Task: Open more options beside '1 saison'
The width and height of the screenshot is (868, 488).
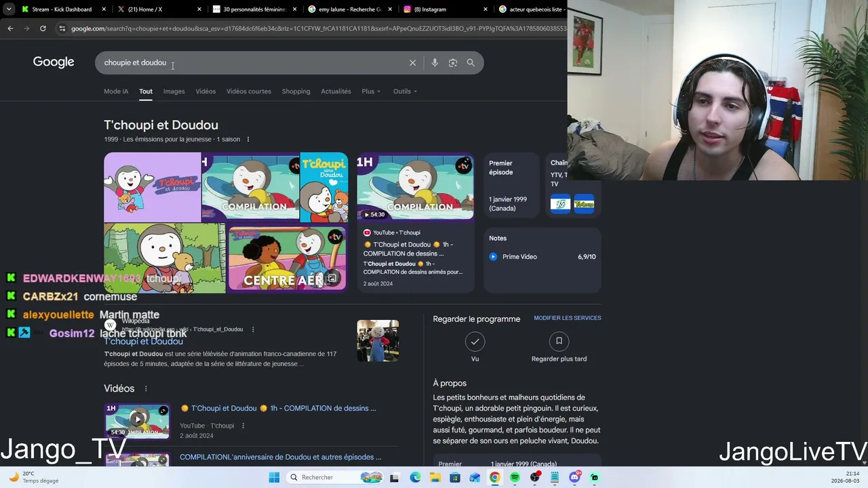Action: point(248,140)
